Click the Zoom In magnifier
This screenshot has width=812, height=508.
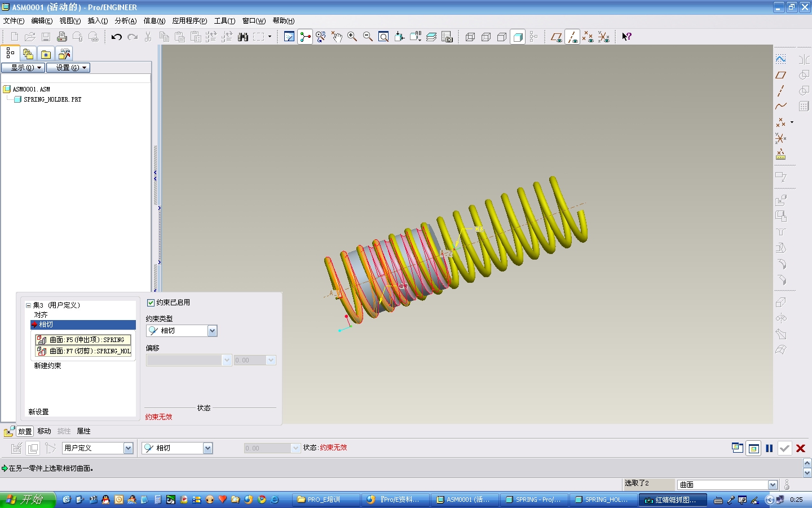click(352, 37)
